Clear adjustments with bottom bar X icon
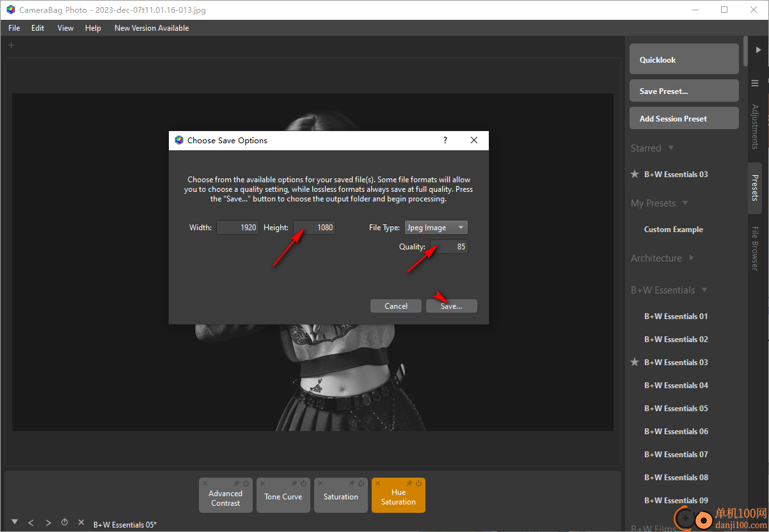 81,522
